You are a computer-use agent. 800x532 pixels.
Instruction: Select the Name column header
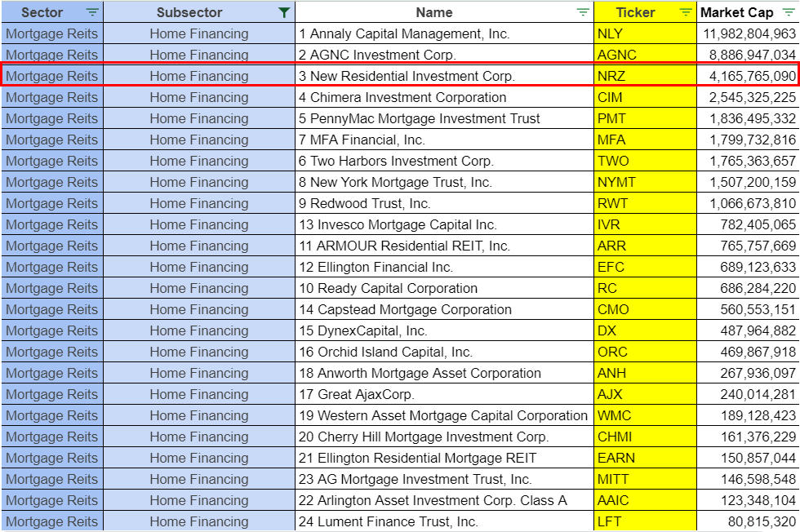tap(444, 12)
